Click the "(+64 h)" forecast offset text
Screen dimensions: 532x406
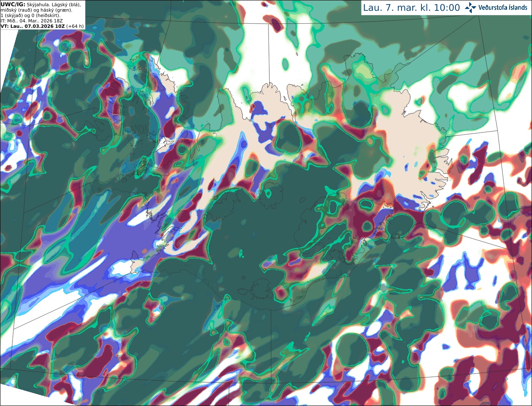[75, 26]
